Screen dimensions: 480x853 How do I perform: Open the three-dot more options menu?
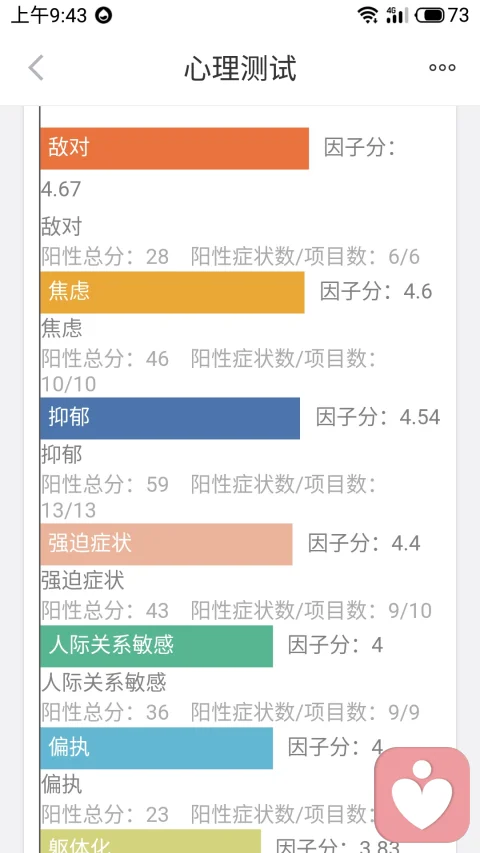pos(442,68)
